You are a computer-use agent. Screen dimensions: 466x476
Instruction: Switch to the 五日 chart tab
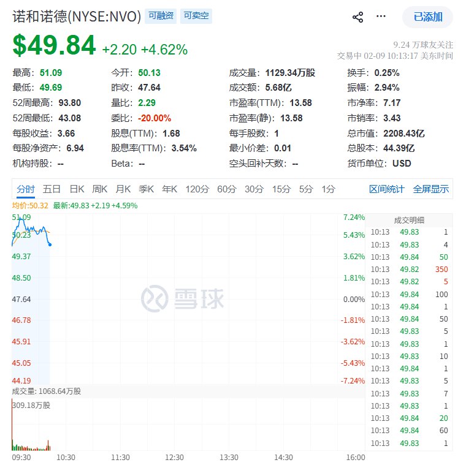point(52,189)
